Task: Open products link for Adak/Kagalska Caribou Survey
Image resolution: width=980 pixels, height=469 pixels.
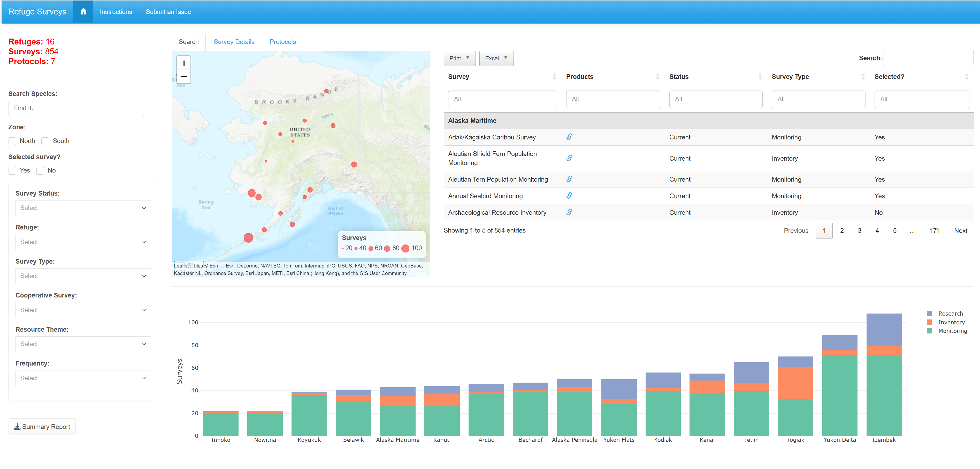Action: pos(569,137)
